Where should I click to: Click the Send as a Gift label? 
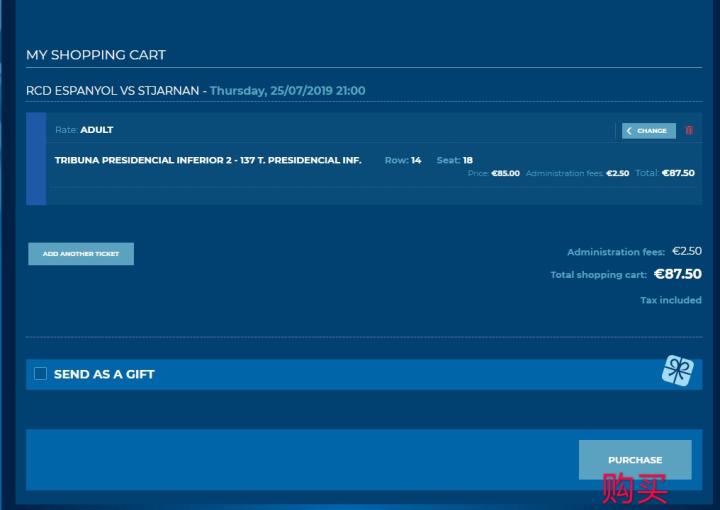coord(104,374)
